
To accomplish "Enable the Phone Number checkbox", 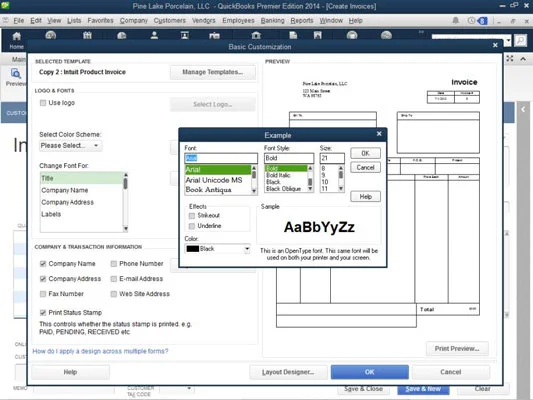I will click(x=114, y=264).
